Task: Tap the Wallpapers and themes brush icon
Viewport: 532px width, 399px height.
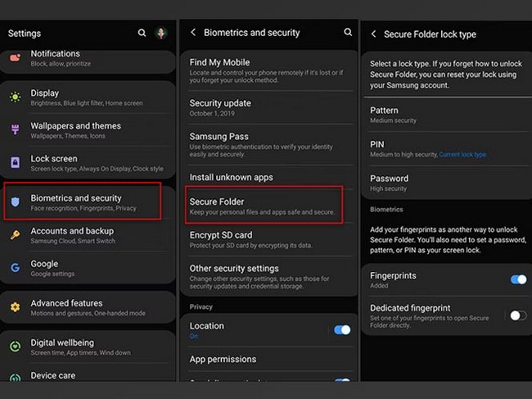Action: [x=15, y=129]
